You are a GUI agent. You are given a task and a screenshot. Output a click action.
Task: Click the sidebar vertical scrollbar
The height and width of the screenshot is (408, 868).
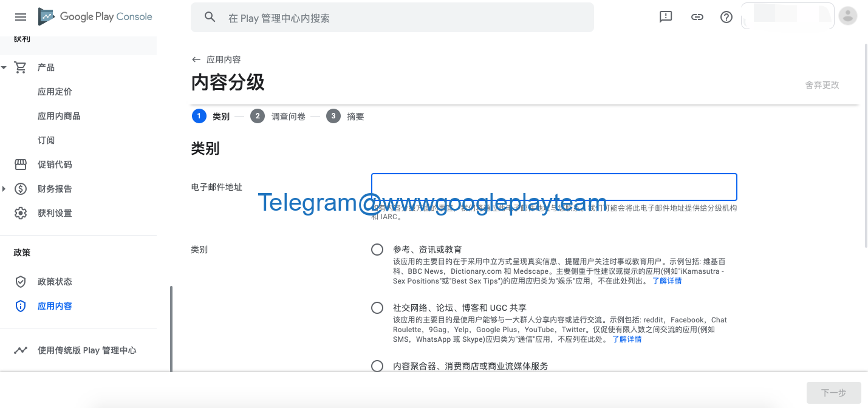click(171, 328)
